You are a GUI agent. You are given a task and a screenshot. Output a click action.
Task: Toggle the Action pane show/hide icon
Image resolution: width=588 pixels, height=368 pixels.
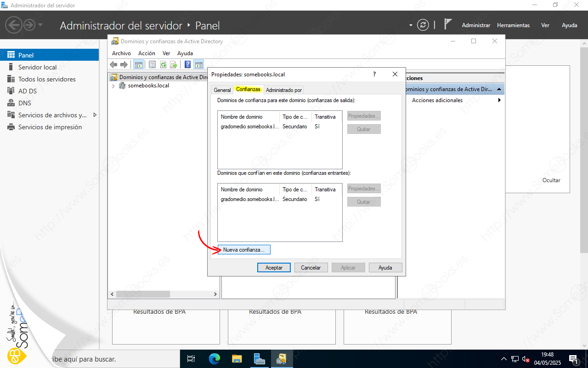click(199, 65)
